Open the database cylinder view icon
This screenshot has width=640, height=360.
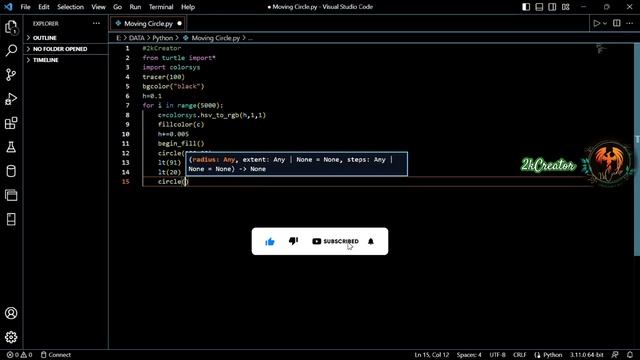click(11, 171)
